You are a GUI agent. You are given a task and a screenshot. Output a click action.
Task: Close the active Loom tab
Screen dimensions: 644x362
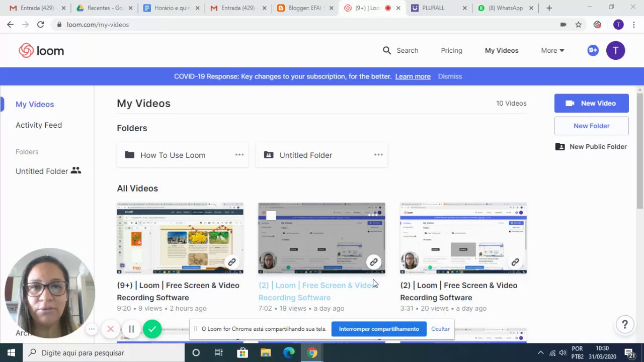398,8
